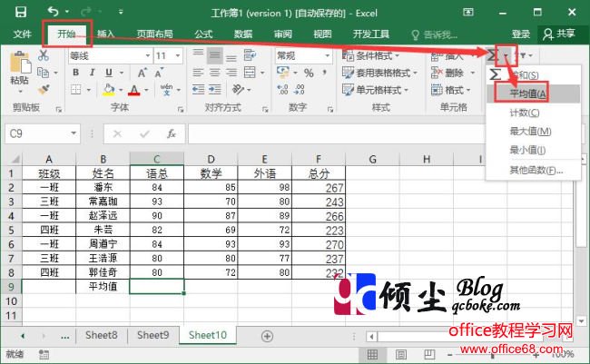Click 告诉我 Tell me search box

tap(435, 35)
